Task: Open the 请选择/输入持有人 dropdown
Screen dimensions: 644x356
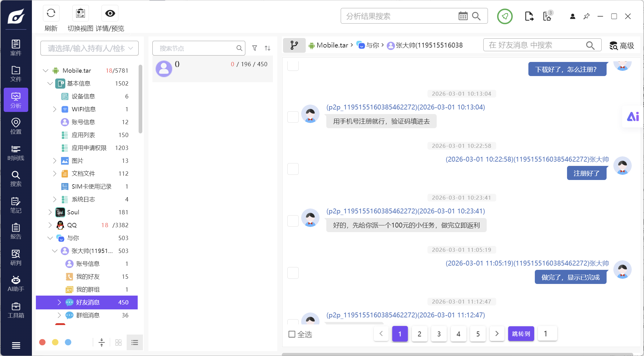Action: 90,48
